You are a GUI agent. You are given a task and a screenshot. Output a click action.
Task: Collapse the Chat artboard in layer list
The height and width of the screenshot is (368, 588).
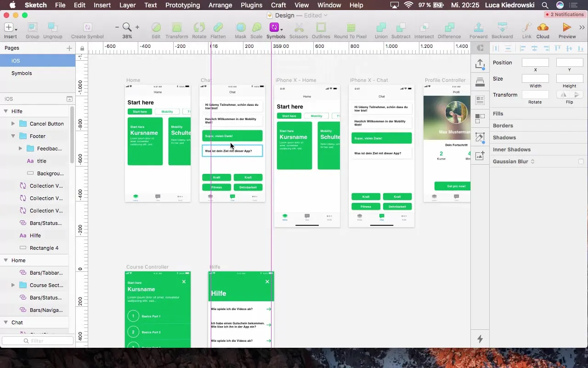(6, 322)
